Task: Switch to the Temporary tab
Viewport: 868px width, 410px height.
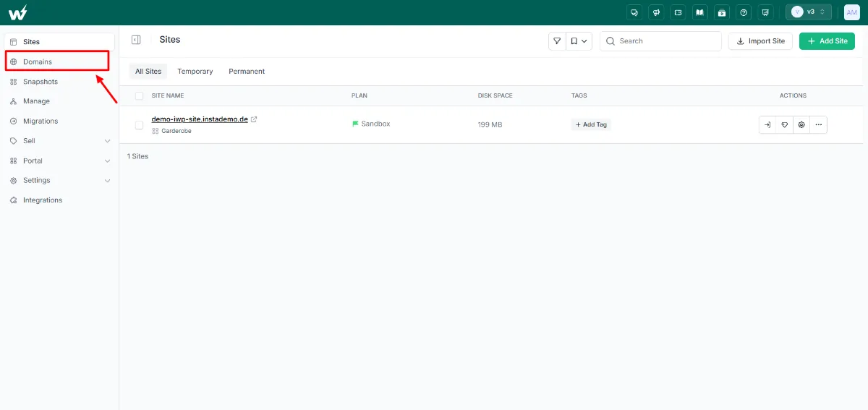Action: pos(195,72)
